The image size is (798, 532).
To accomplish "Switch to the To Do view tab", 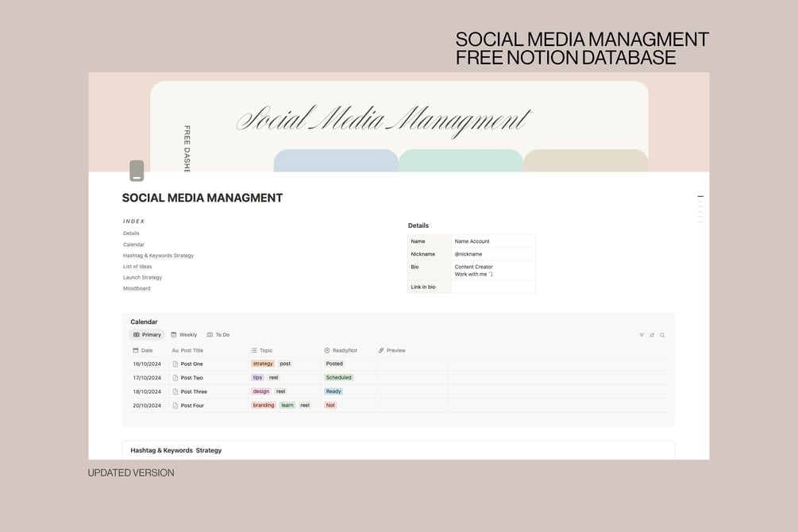I will point(218,335).
